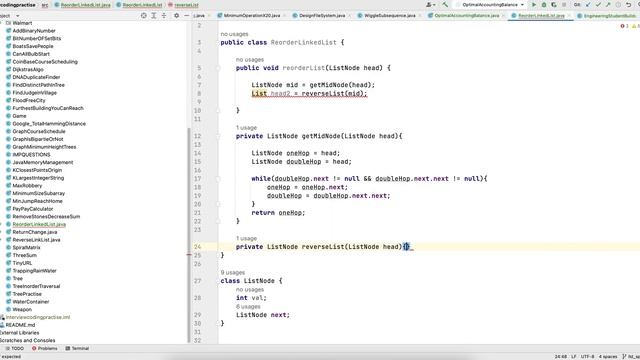
Task: Click the underlined 'List head2' error line
Action: coord(309,93)
